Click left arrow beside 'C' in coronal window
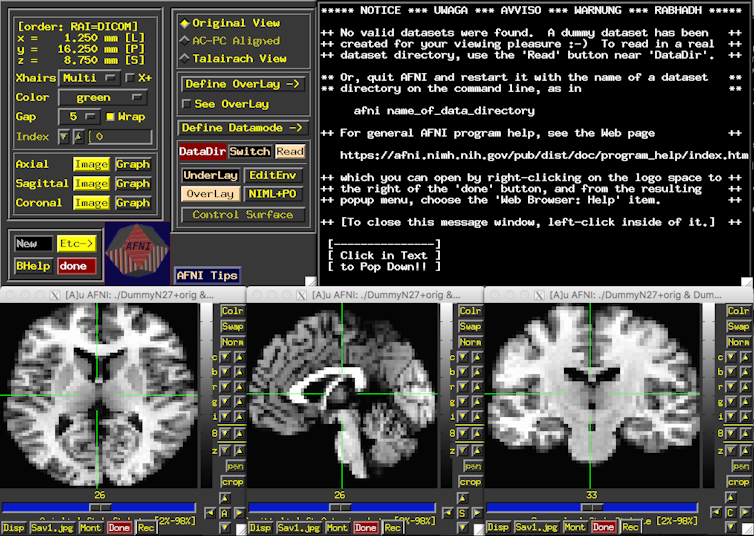Viewport: 754px width, 536px height. coord(716,513)
